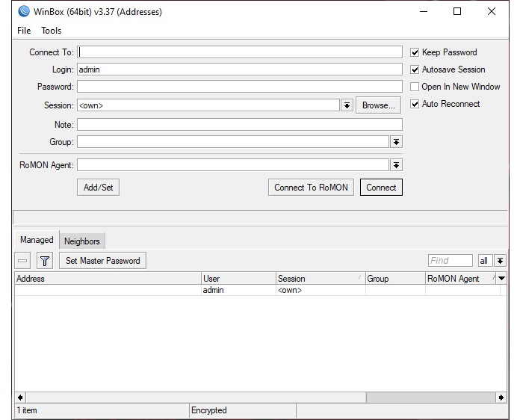Maximize the WinBox window
Viewport: 520px width, 420px height.
457,12
